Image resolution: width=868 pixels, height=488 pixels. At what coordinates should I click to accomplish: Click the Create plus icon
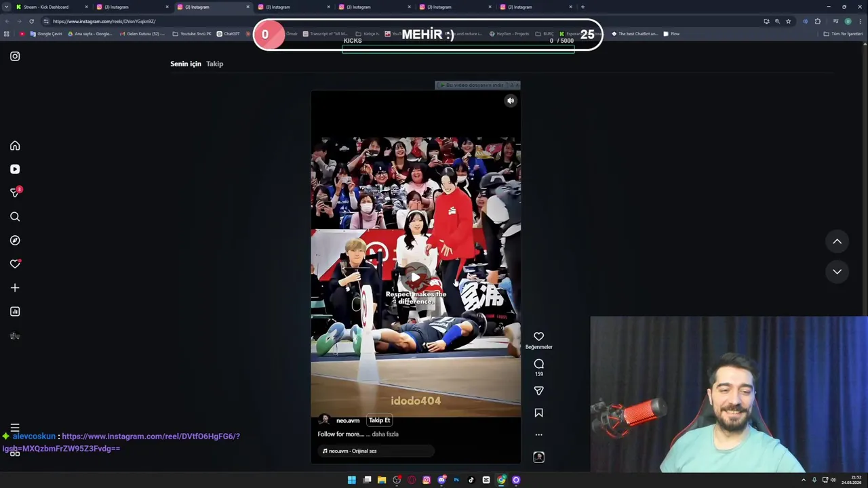click(15, 288)
